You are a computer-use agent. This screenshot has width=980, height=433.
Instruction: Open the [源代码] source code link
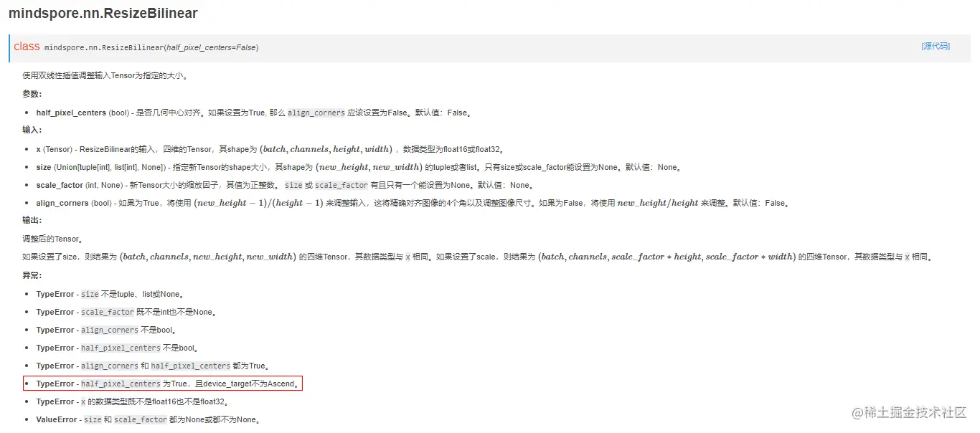click(x=936, y=46)
